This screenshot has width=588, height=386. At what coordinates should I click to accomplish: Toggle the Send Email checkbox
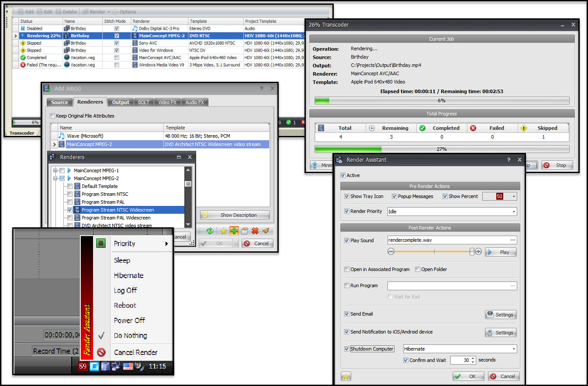click(347, 314)
